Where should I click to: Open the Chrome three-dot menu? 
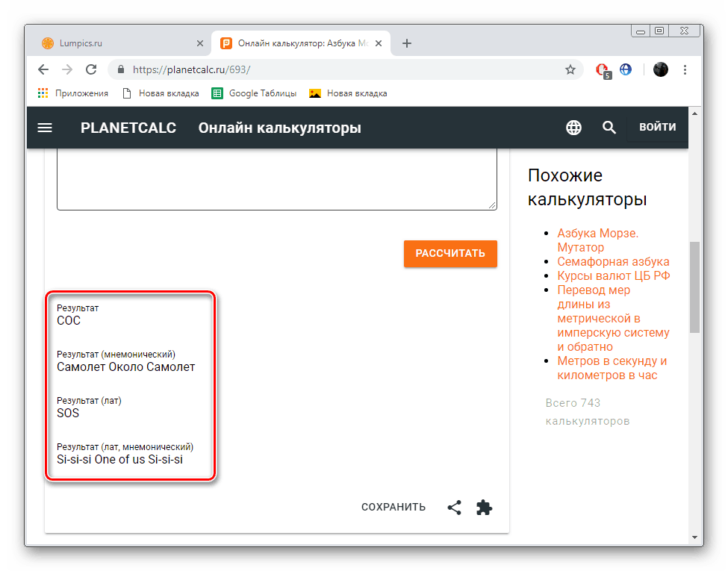tap(685, 69)
